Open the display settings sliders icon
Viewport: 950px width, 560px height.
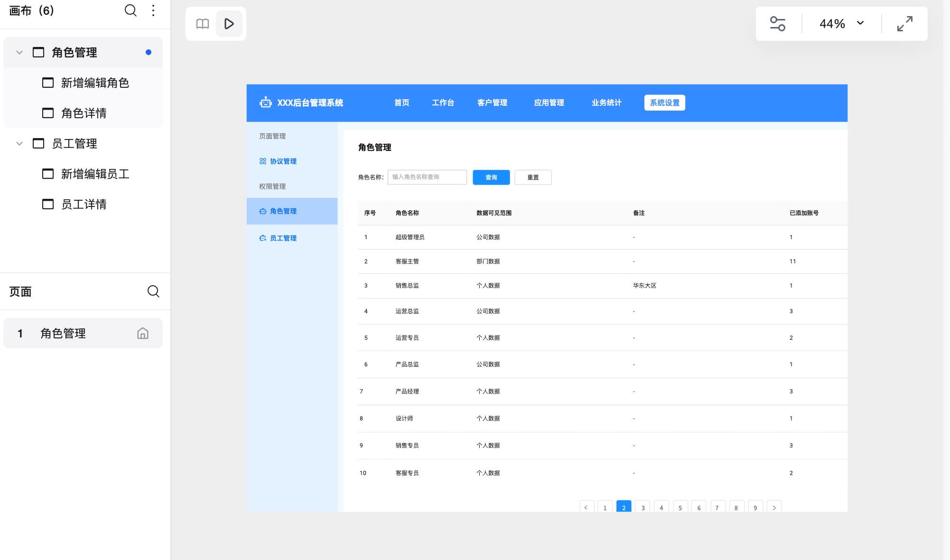coord(777,24)
